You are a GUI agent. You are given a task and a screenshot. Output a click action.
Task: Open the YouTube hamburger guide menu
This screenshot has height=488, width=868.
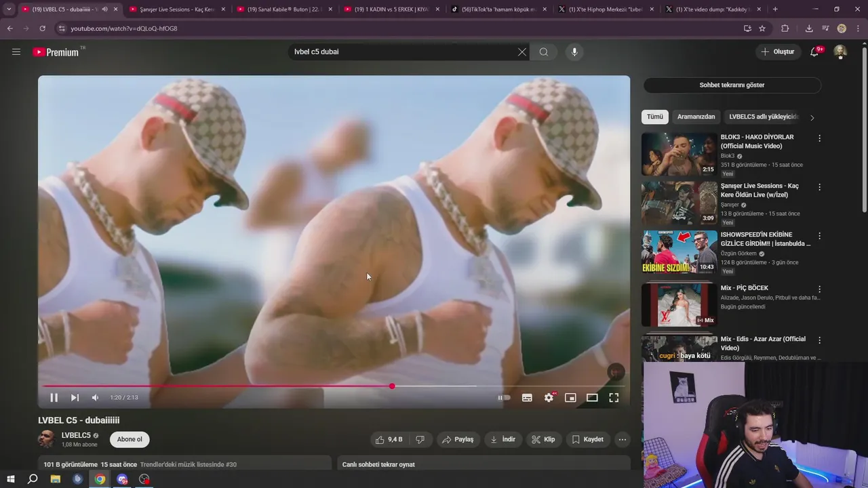16,52
